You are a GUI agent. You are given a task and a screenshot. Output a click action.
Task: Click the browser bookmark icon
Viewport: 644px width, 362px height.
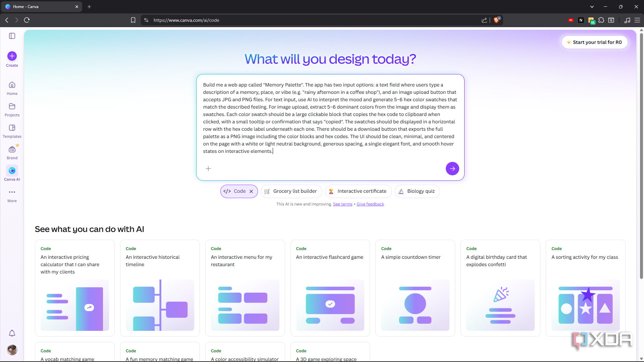coord(133,20)
